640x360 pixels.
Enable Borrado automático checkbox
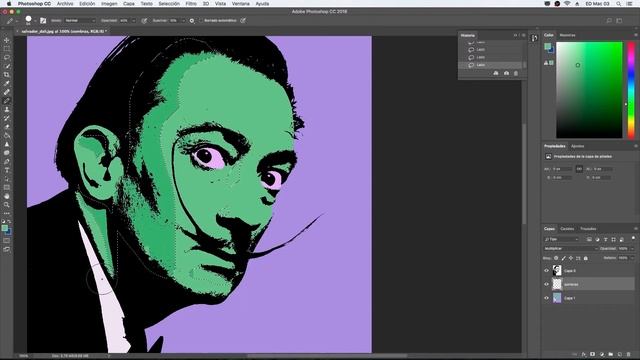pos(201,20)
